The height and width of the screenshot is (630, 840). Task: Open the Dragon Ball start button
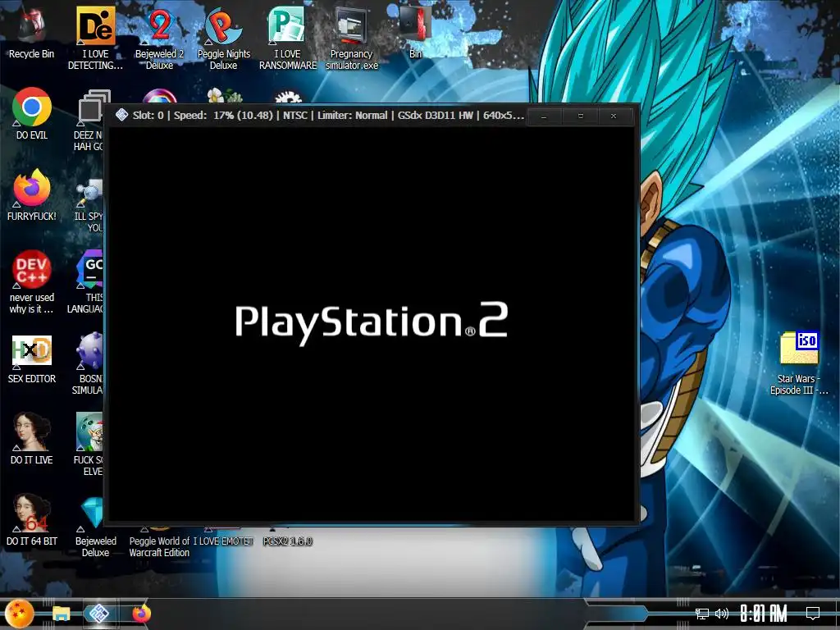(x=20, y=614)
